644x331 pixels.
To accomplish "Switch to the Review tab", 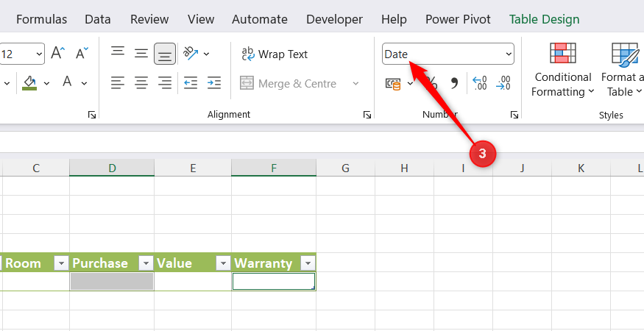I will (149, 19).
